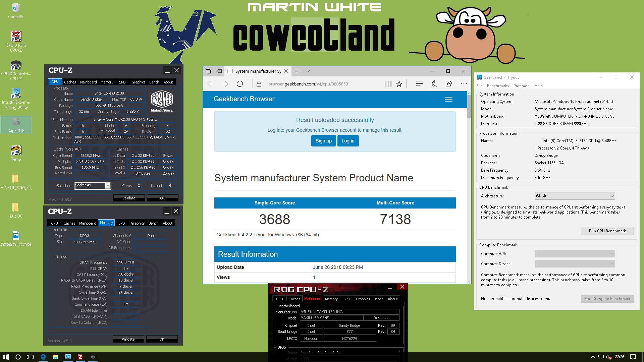Click the volume icon in system tray
644x362 pixels.
(609, 357)
